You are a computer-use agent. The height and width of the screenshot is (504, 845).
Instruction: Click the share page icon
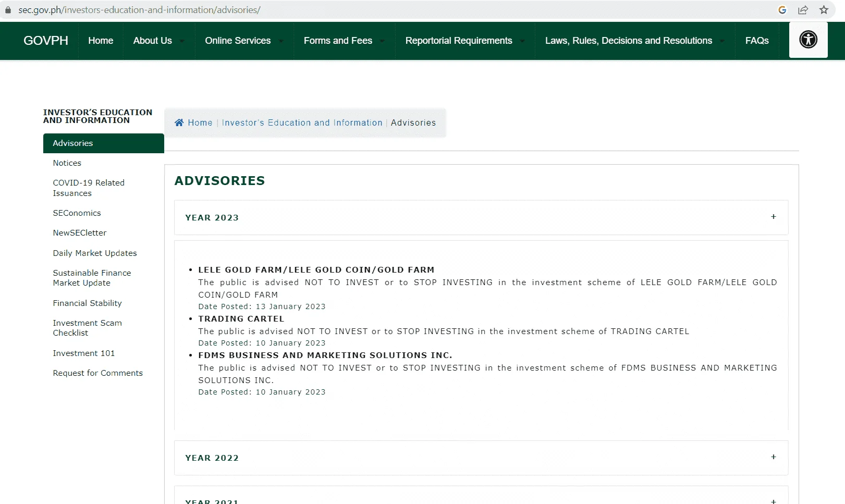[803, 10]
